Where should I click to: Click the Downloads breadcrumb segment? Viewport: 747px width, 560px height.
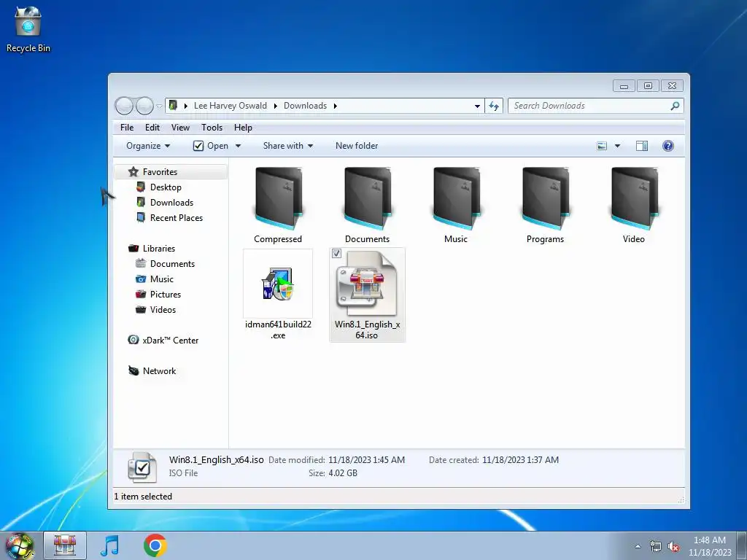coord(306,106)
